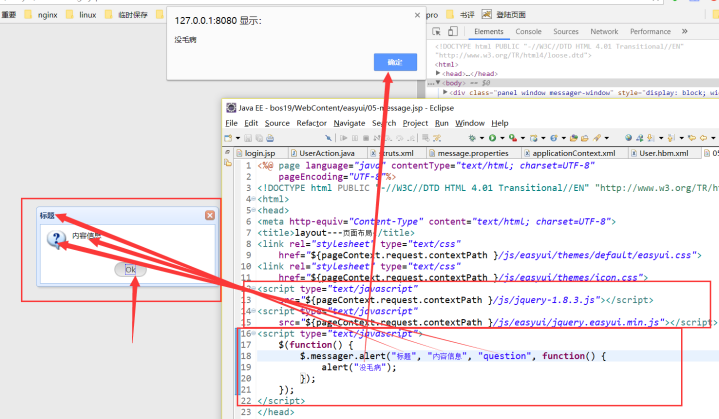The height and width of the screenshot is (419, 719).
Task: Collapse the <head> fold on line 5
Action: (x=254, y=210)
